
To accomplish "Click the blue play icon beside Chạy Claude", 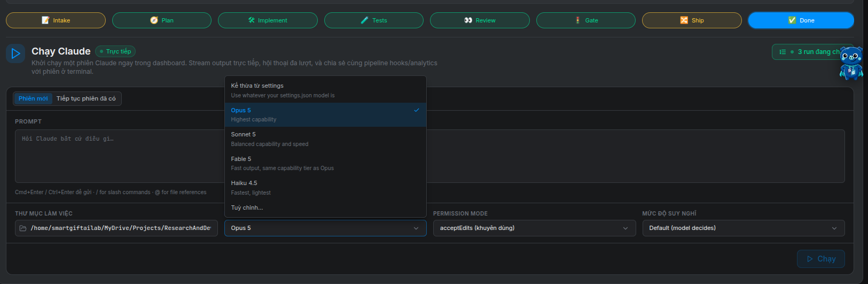I will (x=15, y=53).
